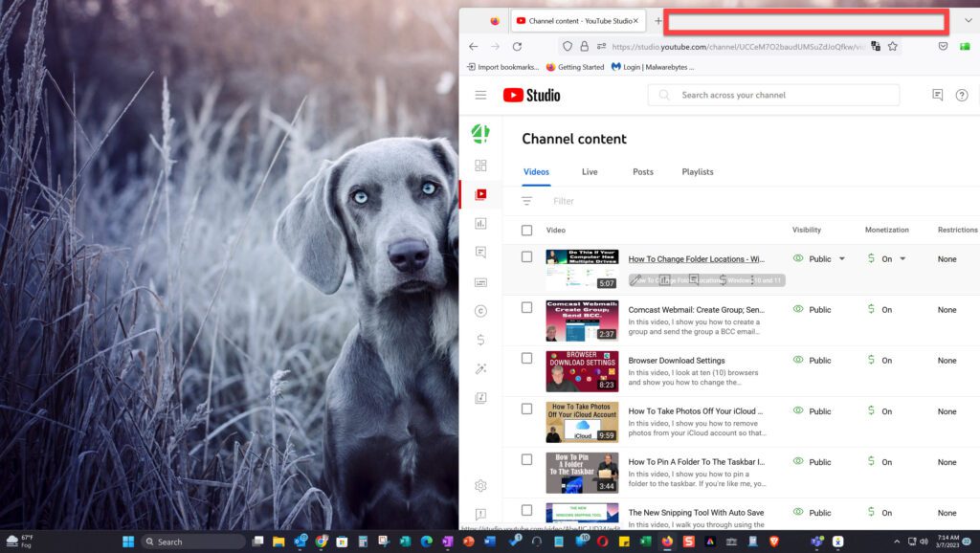This screenshot has height=553, width=980.
Task: Switch to the Live tab
Action: 590,172
